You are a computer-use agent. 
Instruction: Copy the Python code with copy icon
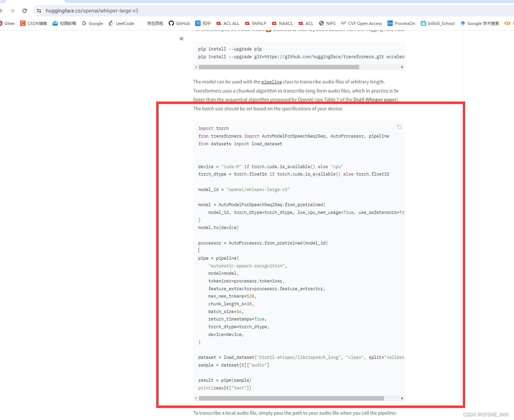coord(399,127)
